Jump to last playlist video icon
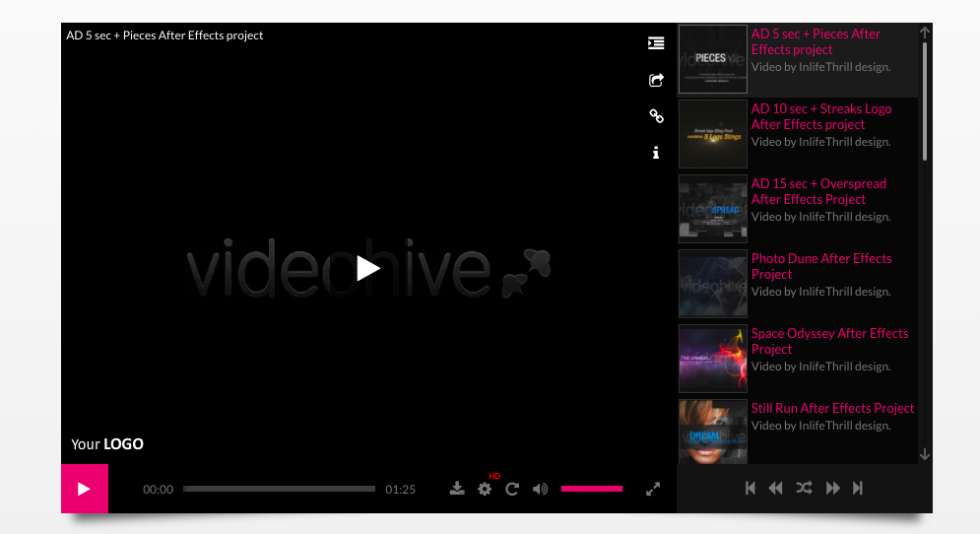The height and width of the screenshot is (534, 980). click(x=858, y=488)
